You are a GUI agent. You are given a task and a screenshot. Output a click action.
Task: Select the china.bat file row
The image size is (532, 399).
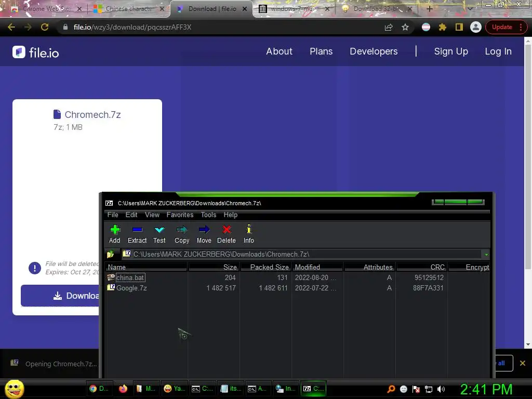click(x=298, y=277)
